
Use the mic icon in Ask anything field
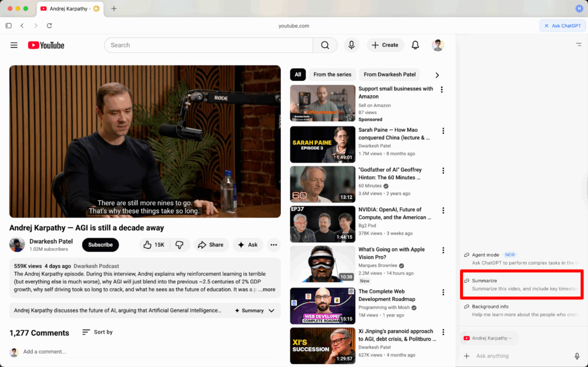coord(577,356)
